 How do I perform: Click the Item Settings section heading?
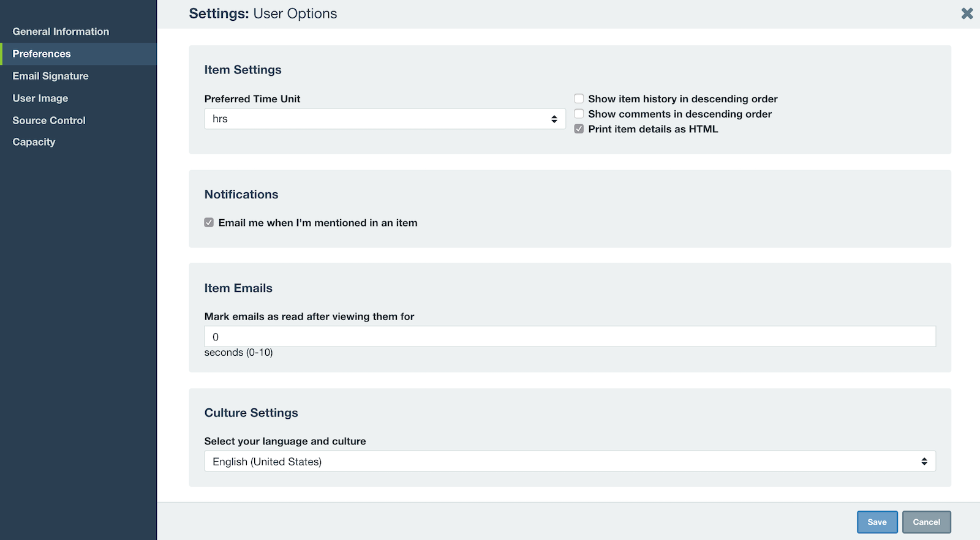coord(243,70)
